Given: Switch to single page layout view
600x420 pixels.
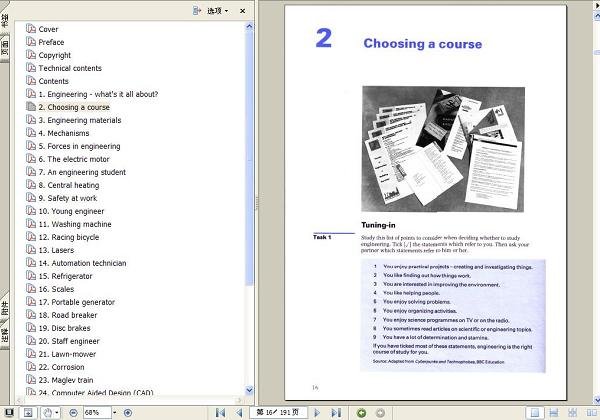Looking at the screenshot, I should [x=538, y=412].
